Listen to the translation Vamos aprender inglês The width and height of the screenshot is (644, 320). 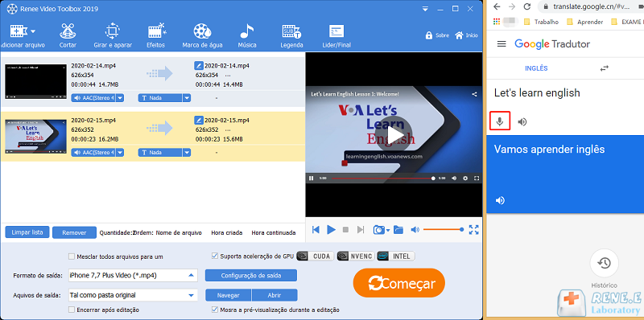click(500, 200)
